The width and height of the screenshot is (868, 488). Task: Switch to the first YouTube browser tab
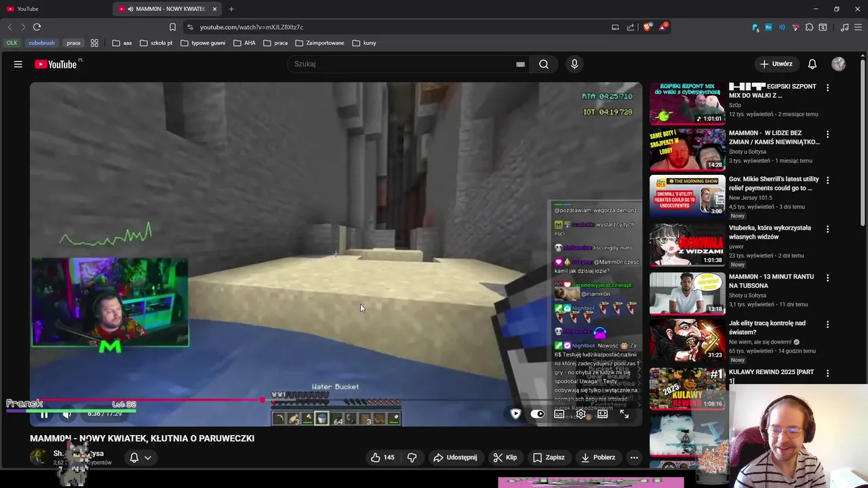click(54, 9)
